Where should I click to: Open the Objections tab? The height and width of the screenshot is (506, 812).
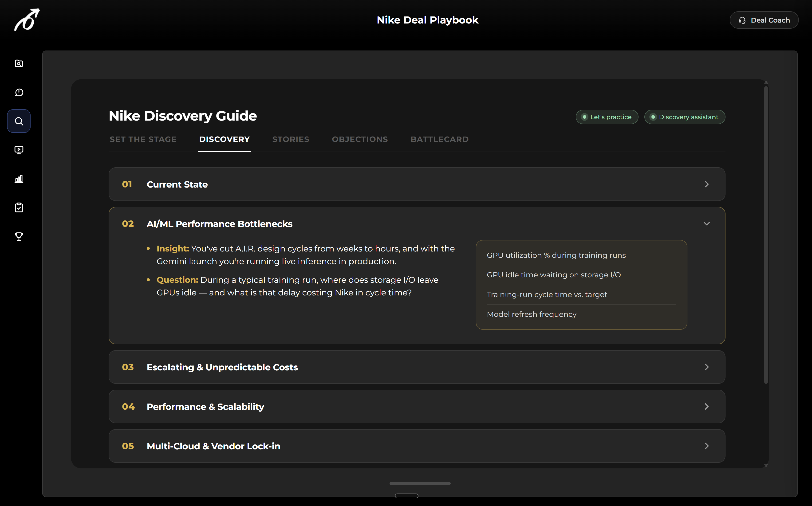pos(360,139)
